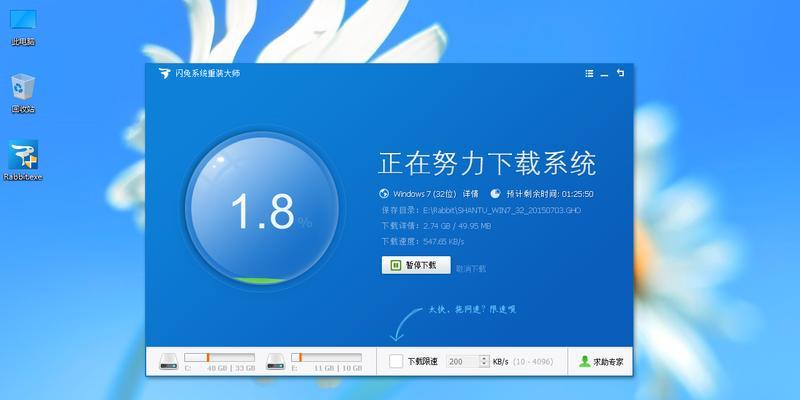The height and width of the screenshot is (400, 800).
Task: Click the 11 GB | 10 GB capacity text
Action: click(x=338, y=368)
